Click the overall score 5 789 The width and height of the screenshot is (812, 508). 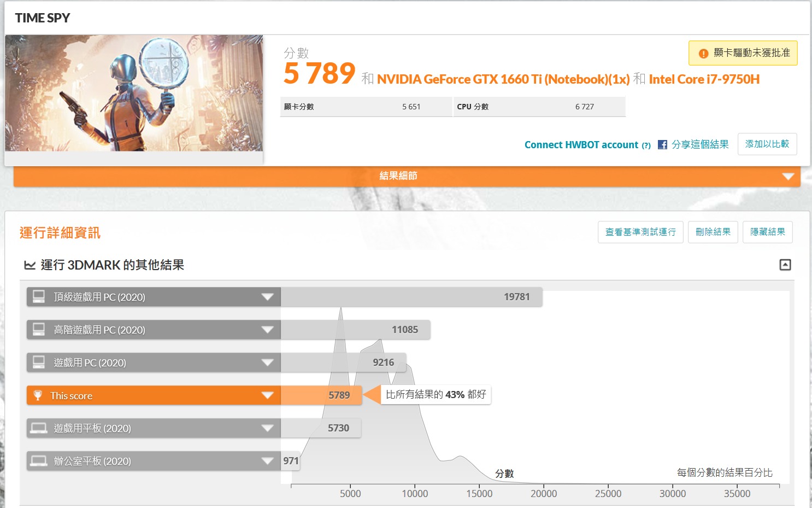(x=320, y=73)
